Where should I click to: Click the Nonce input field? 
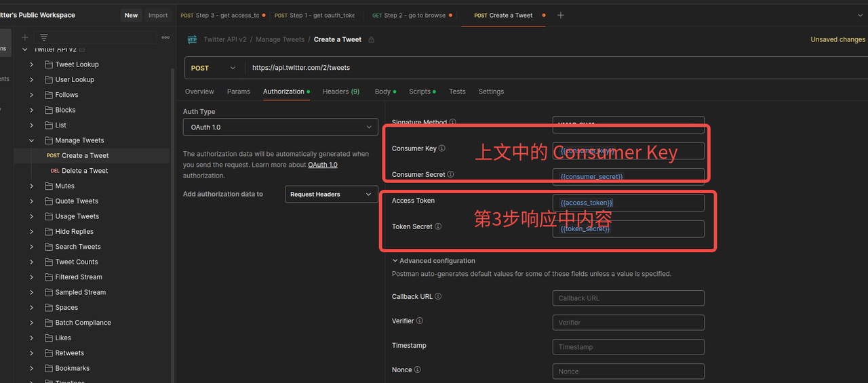(629, 371)
